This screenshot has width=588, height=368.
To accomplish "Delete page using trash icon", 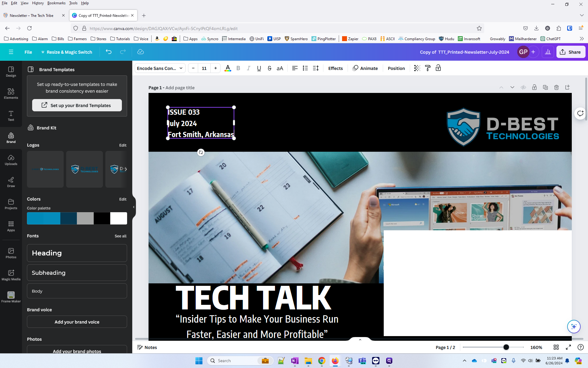I will (556, 87).
